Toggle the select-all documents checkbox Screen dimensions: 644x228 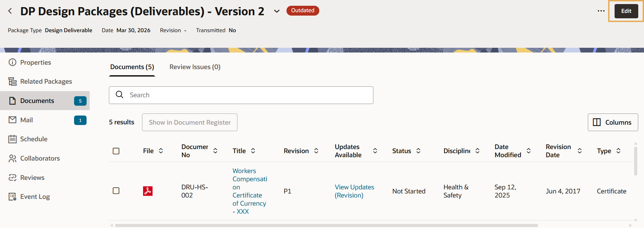point(116,151)
